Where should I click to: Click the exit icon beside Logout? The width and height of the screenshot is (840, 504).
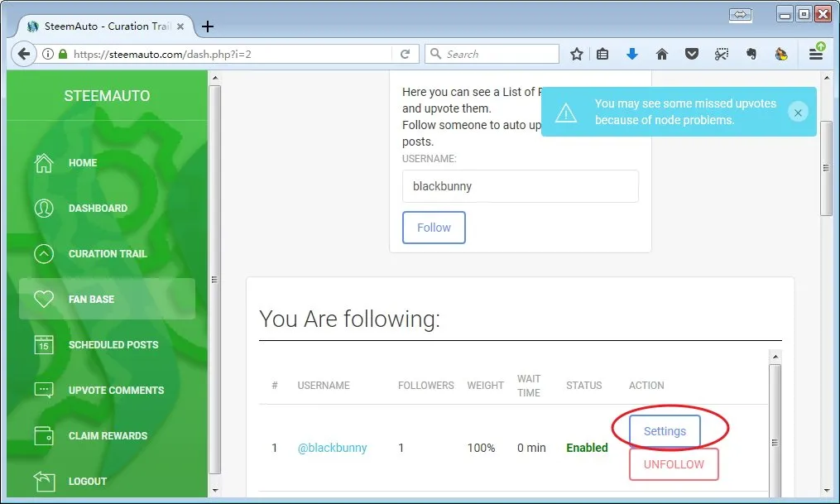44,481
